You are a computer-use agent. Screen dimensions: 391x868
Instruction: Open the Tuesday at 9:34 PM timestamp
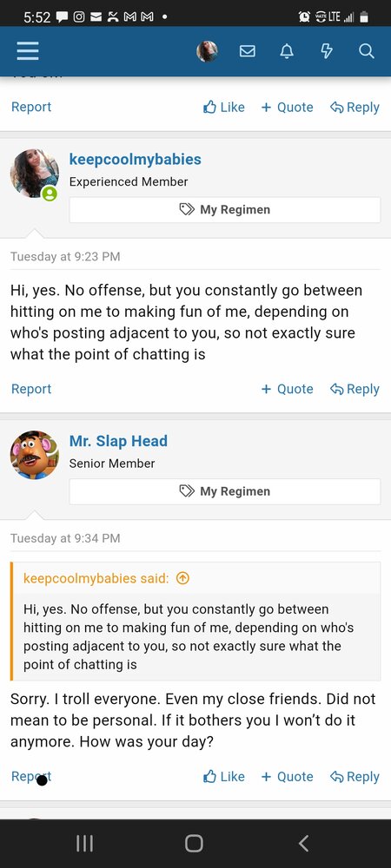pos(65,538)
